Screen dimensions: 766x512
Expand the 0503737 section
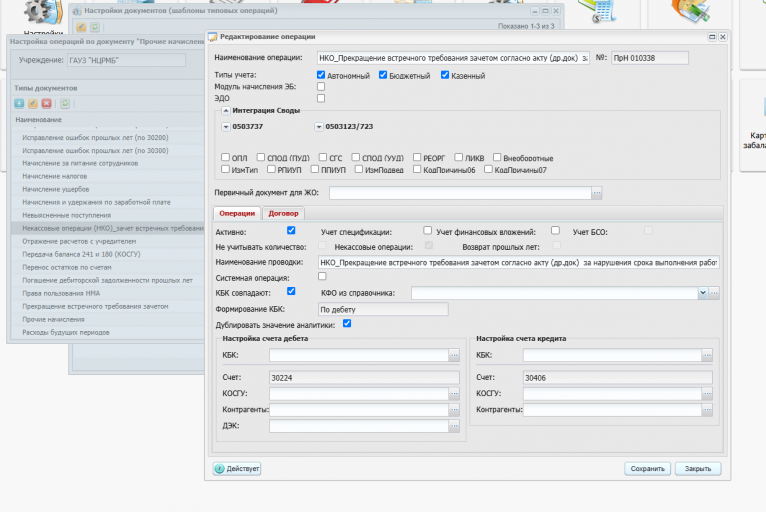(x=226, y=127)
